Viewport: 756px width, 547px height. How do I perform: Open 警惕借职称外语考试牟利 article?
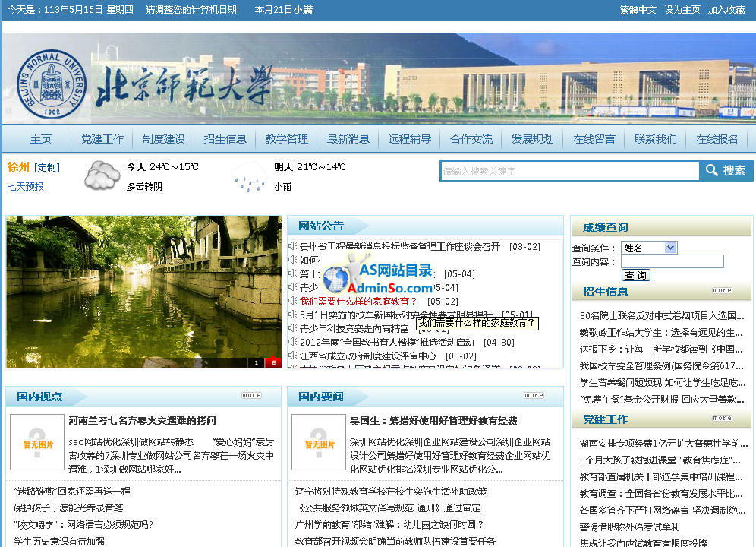[629, 526]
